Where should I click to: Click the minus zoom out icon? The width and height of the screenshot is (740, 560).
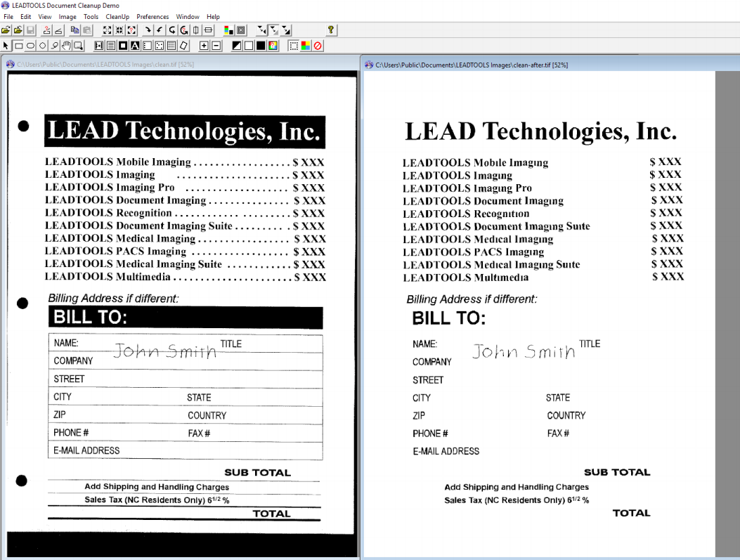point(216,46)
